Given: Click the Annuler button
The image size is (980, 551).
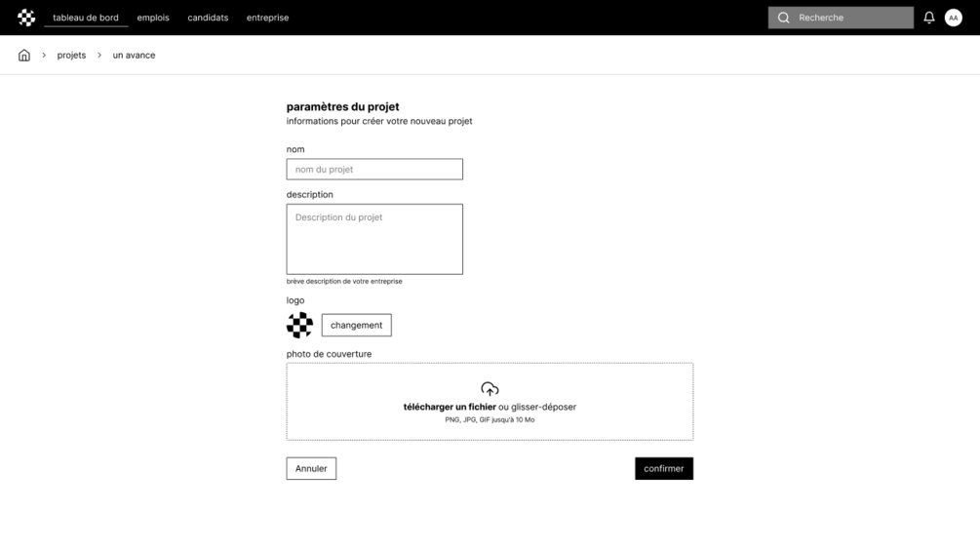Looking at the screenshot, I should tap(311, 468).
